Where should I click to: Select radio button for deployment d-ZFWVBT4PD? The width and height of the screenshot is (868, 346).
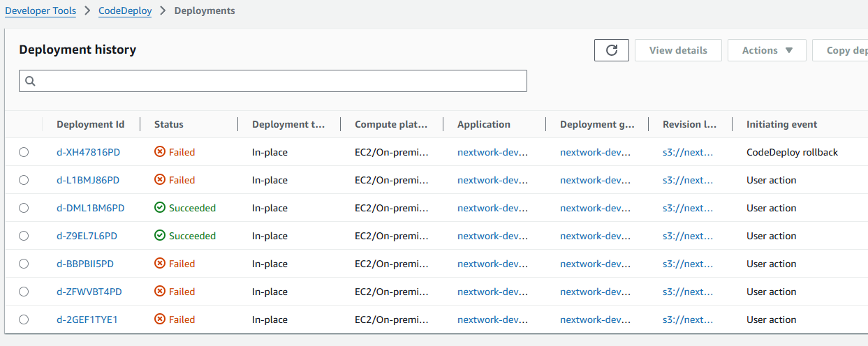click(x=24, y=292)
